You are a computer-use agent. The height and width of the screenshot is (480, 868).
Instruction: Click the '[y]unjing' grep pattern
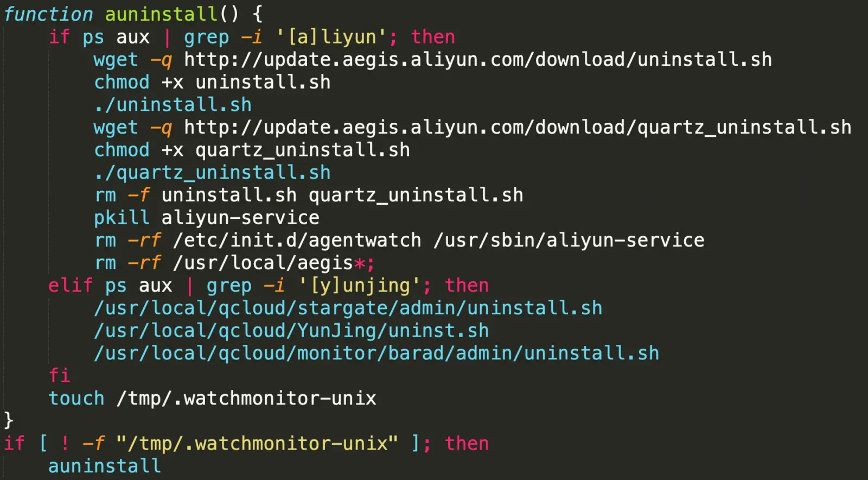point(360,286)
